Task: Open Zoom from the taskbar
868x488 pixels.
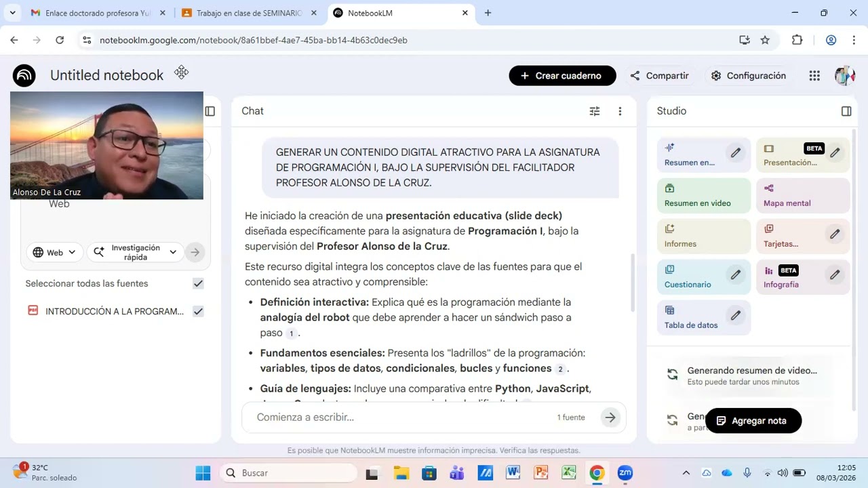Action: point(625,473)
